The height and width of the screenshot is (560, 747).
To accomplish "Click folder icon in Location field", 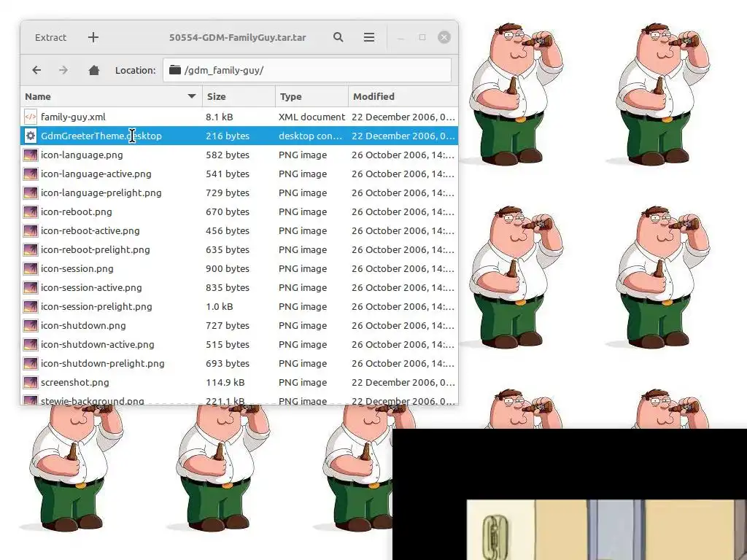I will (x=175, y=70).
